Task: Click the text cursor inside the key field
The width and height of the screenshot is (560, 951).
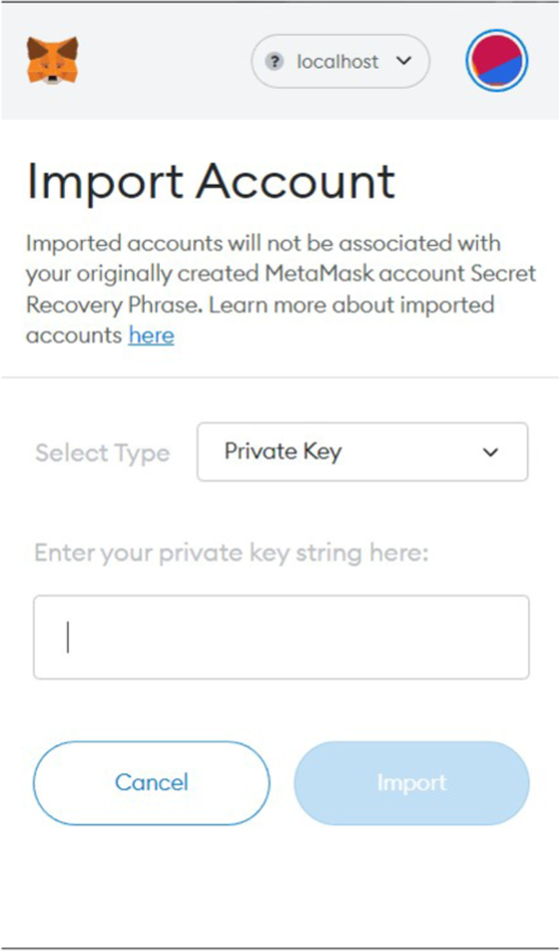Action: pos(68,637)
